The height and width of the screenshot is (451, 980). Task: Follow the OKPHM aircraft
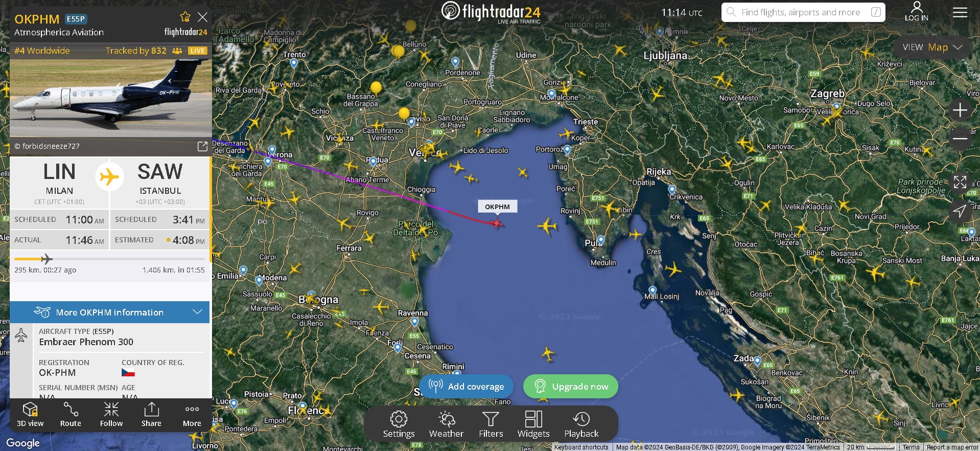[x=111, y=415]
